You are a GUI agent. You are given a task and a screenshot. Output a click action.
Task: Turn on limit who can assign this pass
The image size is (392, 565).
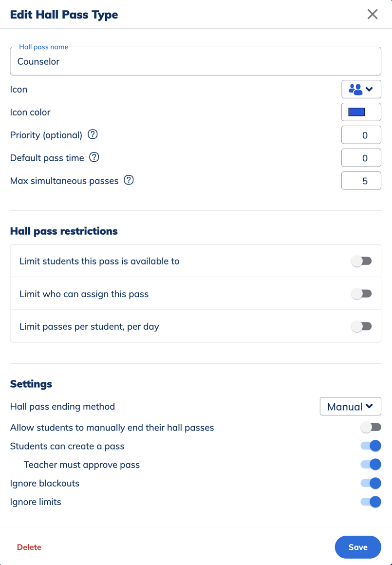tap(361, 293)
